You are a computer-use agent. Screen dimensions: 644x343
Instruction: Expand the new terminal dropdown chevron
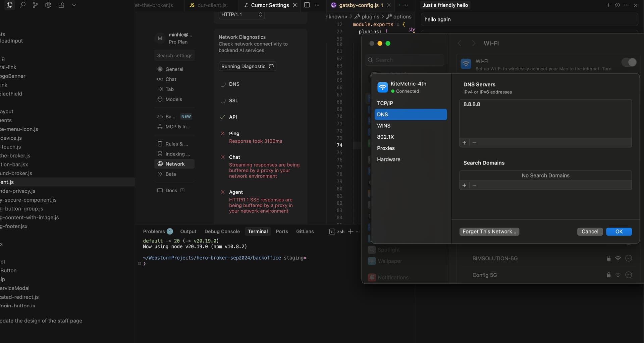357,231
